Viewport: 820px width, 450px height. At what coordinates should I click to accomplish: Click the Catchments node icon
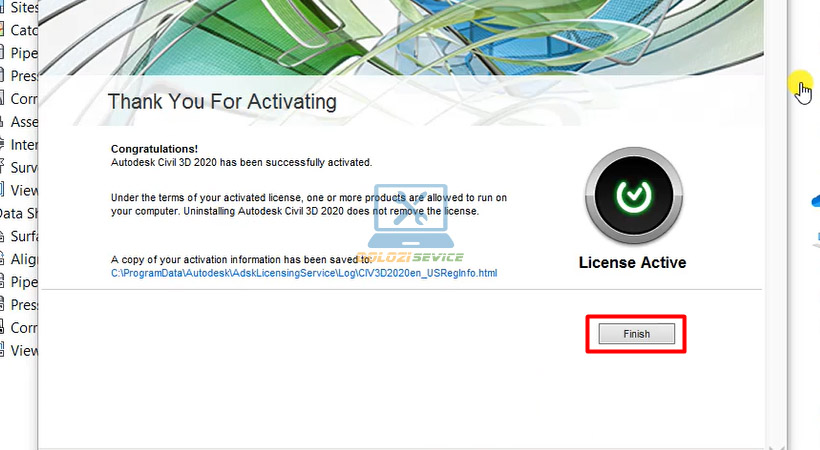(x=4, y=30)
